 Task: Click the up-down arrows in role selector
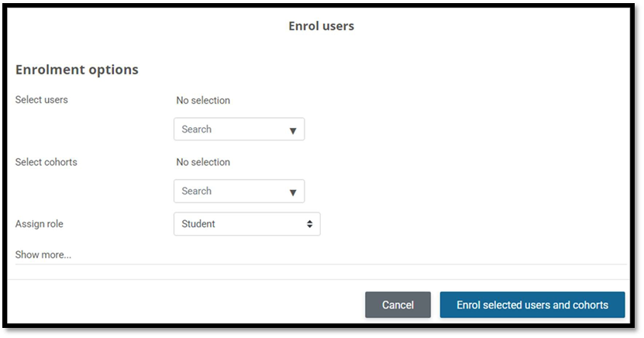tap(309, 224)
